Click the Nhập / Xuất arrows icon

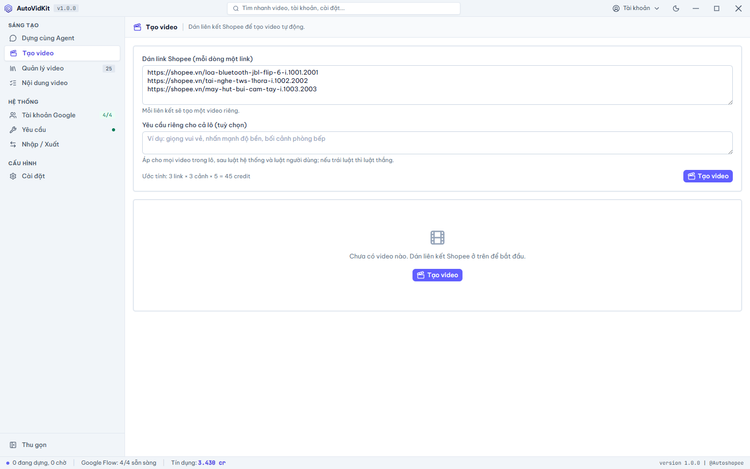[13, 144]
